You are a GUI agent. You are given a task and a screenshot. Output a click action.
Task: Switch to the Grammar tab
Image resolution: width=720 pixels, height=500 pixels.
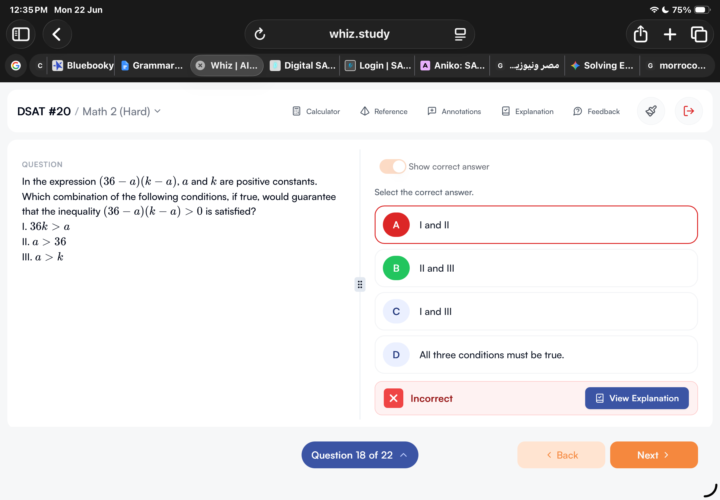[152, 66]
